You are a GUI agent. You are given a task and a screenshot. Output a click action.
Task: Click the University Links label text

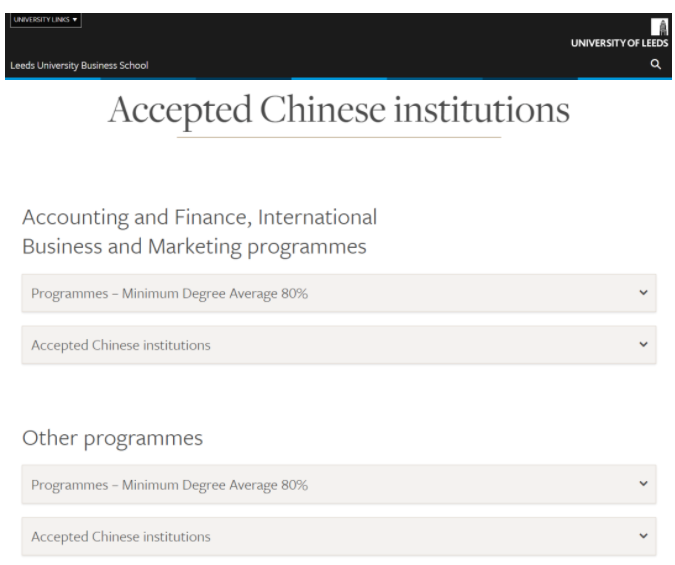coord(41,19)
